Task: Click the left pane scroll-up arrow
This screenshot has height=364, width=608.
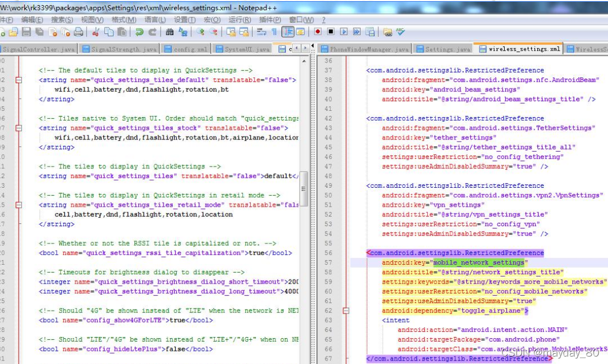Action: pyautogui.click(x=304, y=61)
